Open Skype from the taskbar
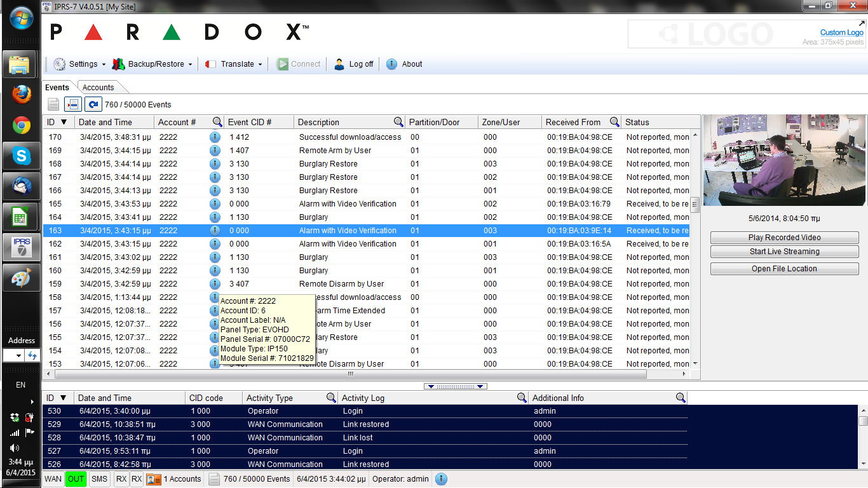Screen dimensions: 868x488 coord(21,155)
